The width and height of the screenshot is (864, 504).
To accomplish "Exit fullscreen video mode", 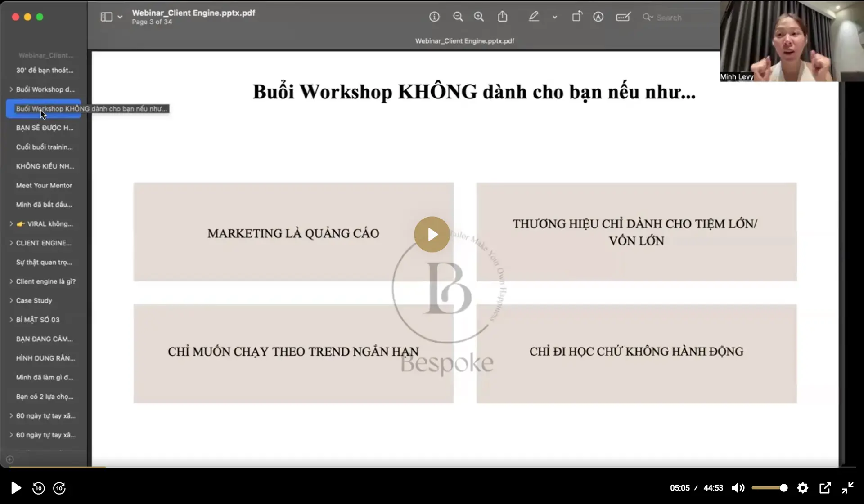I will [848, 488].
